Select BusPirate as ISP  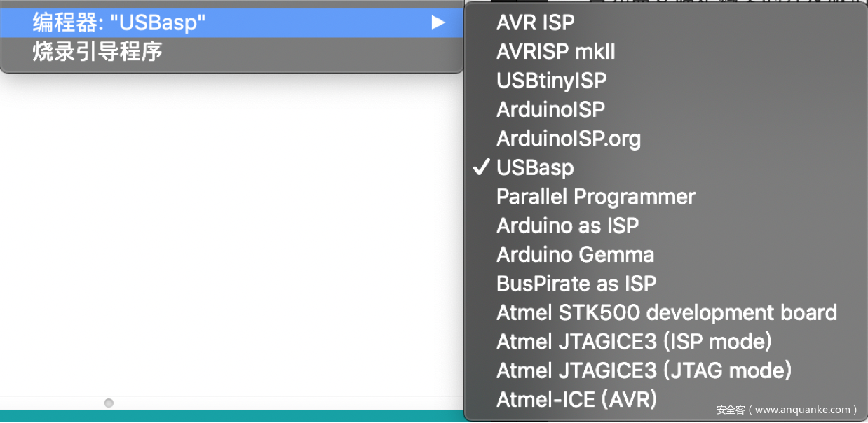pyautogui.click(x=576, y=284)
